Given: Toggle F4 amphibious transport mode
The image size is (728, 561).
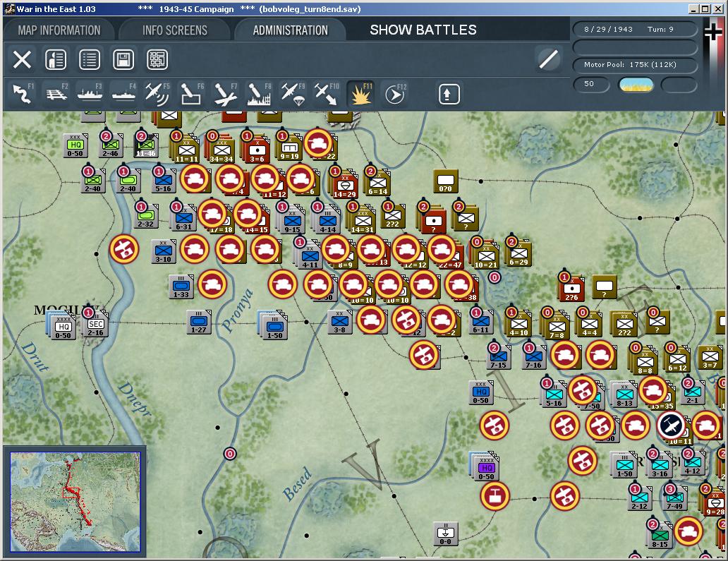Looking at the screenshot, I should pos(124,93).
